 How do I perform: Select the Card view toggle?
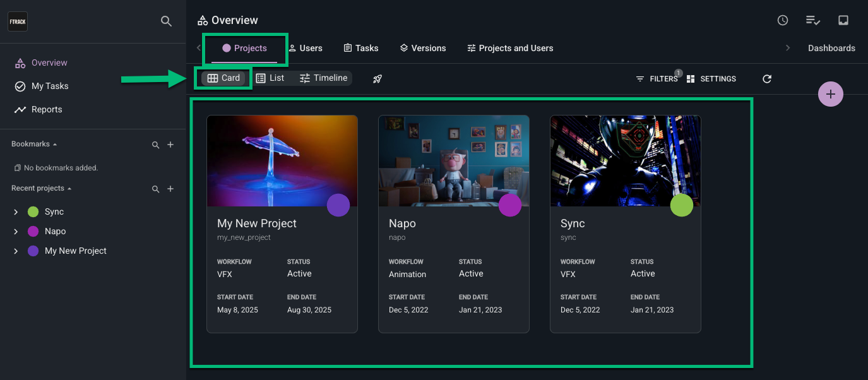(x=224, y=78)
